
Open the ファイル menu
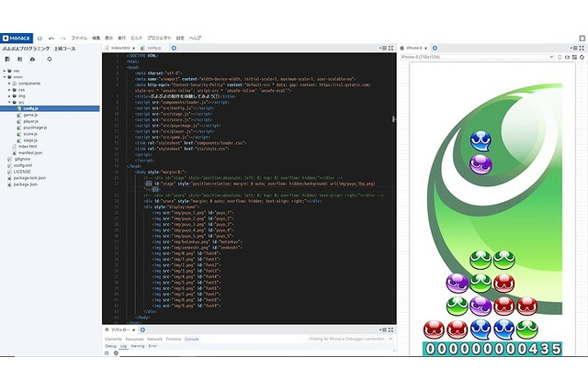[x=79, y=39]
